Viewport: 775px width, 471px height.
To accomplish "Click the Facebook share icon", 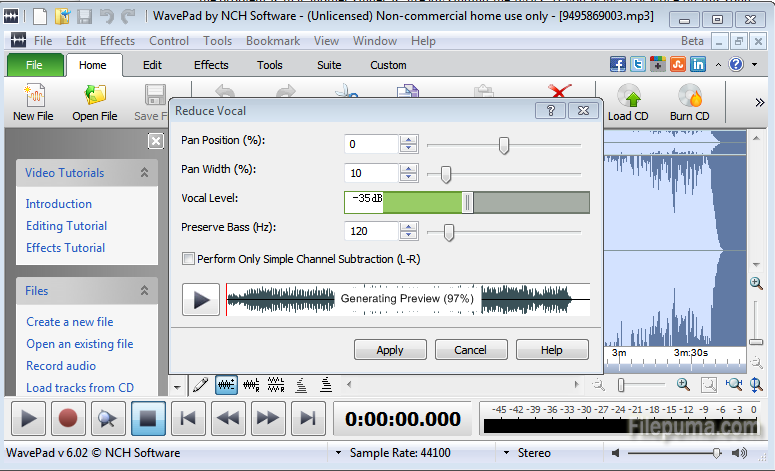I will point(618,64).
